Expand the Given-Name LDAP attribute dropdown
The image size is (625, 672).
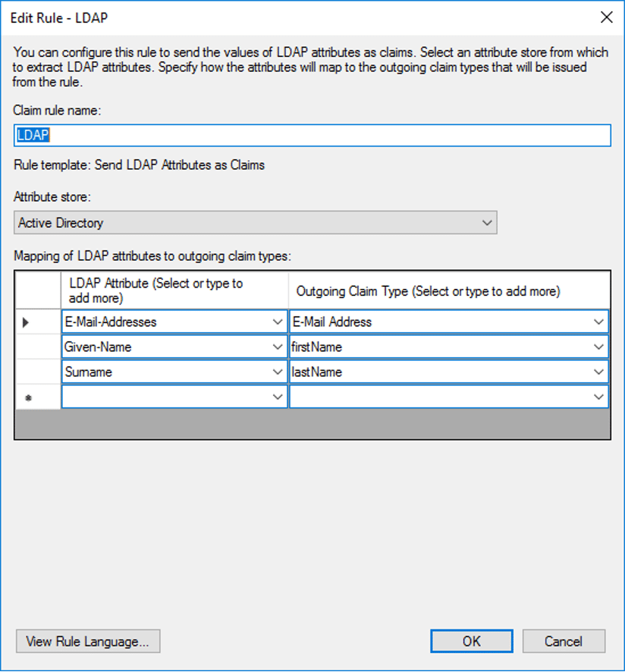277,347
